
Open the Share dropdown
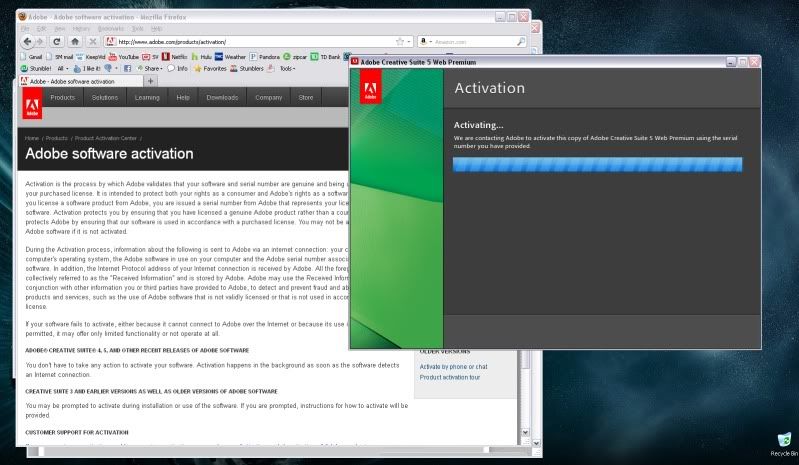point(149,68)
